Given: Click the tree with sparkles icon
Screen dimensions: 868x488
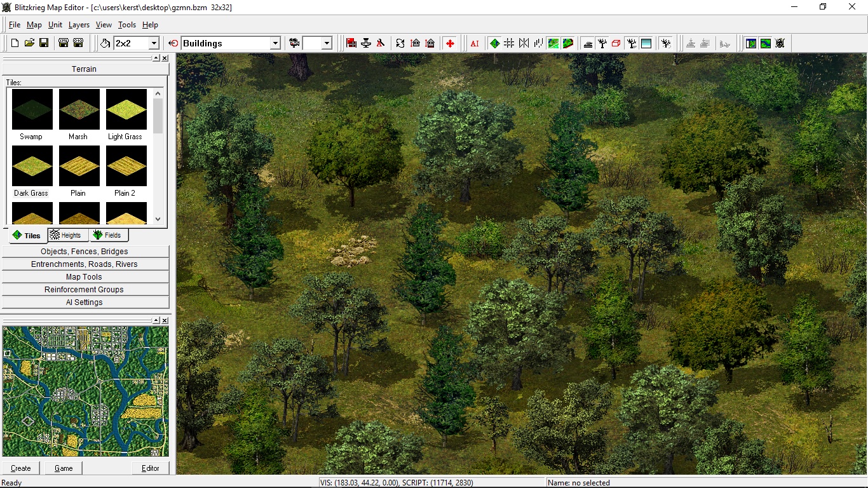Looking at the screenshot, I should point(666,43).
